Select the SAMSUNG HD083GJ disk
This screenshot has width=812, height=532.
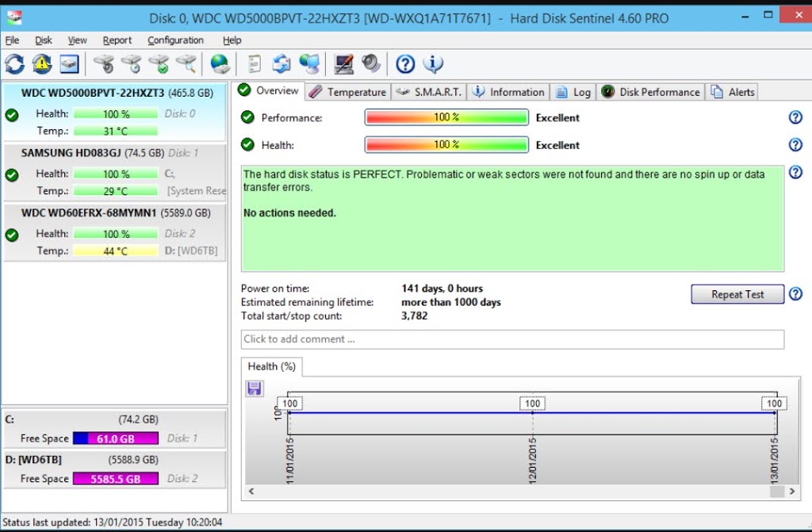pyautogui.click(x=114, y=153)
